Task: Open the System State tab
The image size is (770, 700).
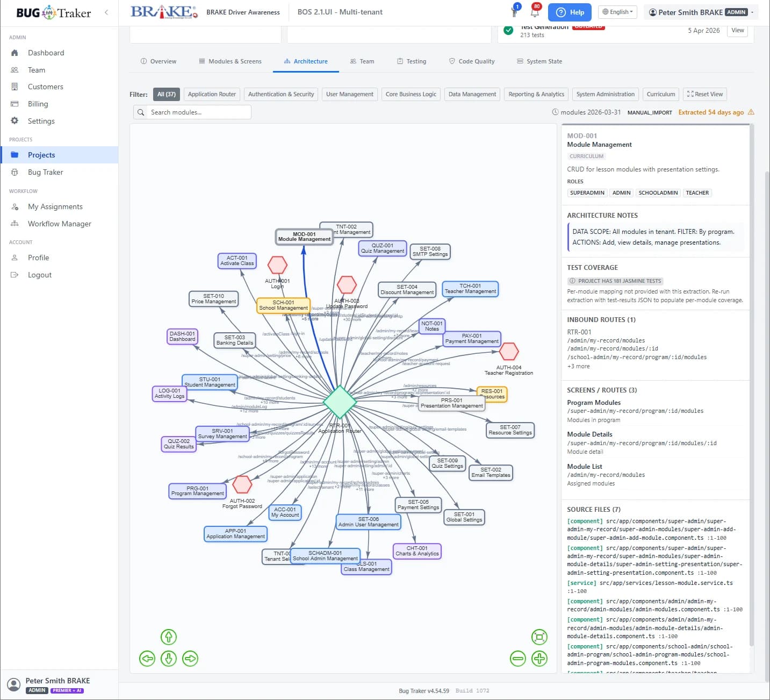Action: (x=539, y=61)
